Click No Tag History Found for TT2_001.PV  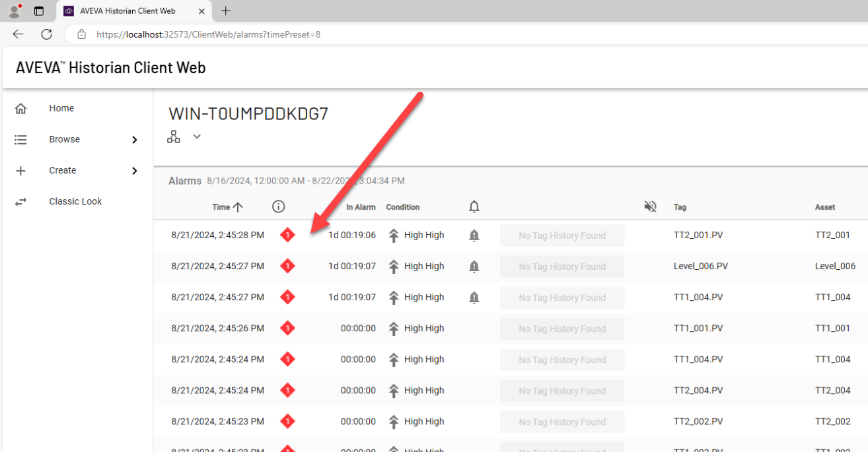562,236
